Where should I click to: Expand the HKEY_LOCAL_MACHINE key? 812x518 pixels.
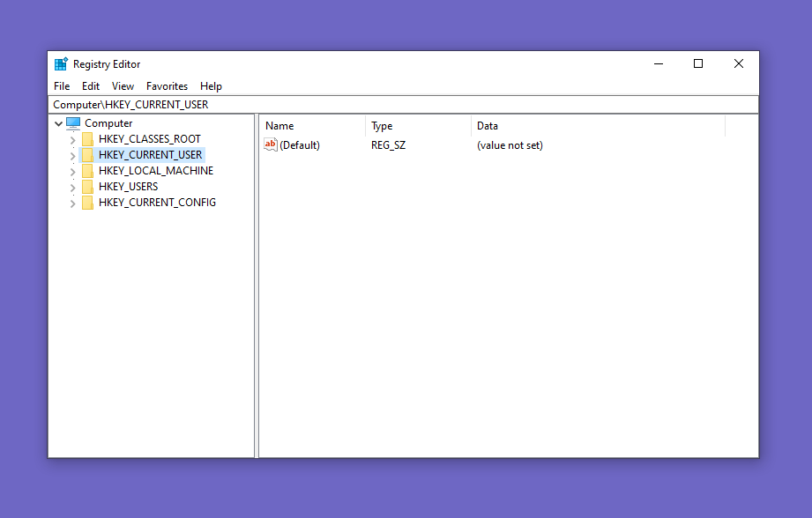tap(72, 171)
